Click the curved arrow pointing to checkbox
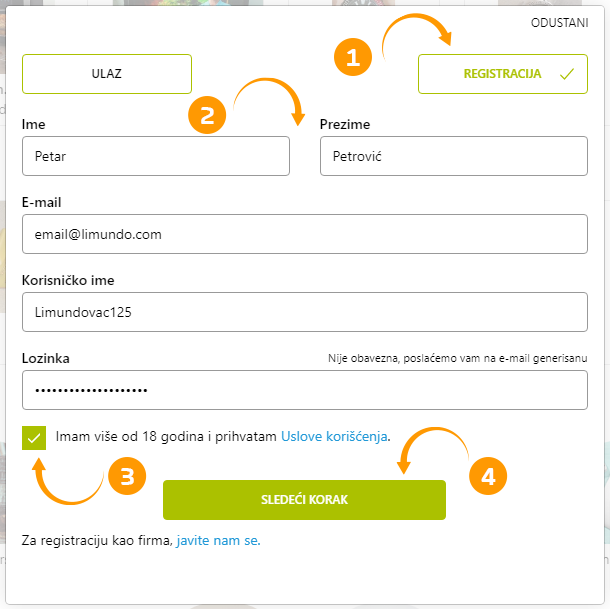610x609 pixels. 67,481
